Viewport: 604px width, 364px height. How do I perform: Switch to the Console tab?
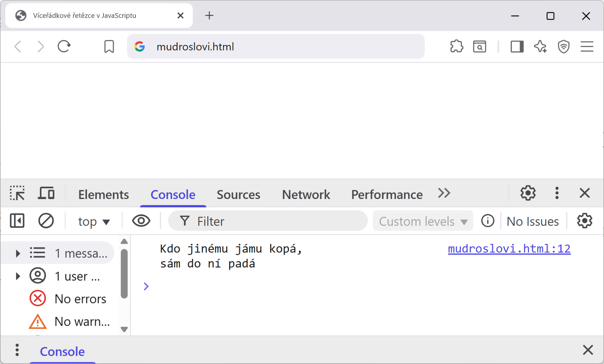pyautogui.click(x=173, y=195)
